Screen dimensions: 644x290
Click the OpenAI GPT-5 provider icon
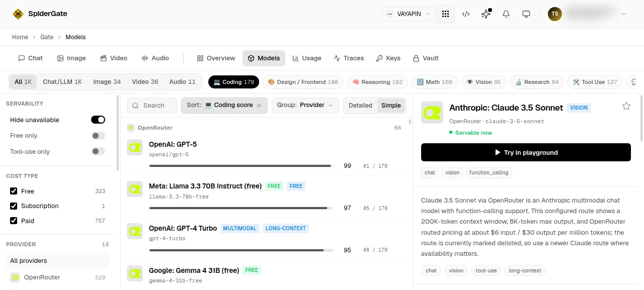point(135,147)
